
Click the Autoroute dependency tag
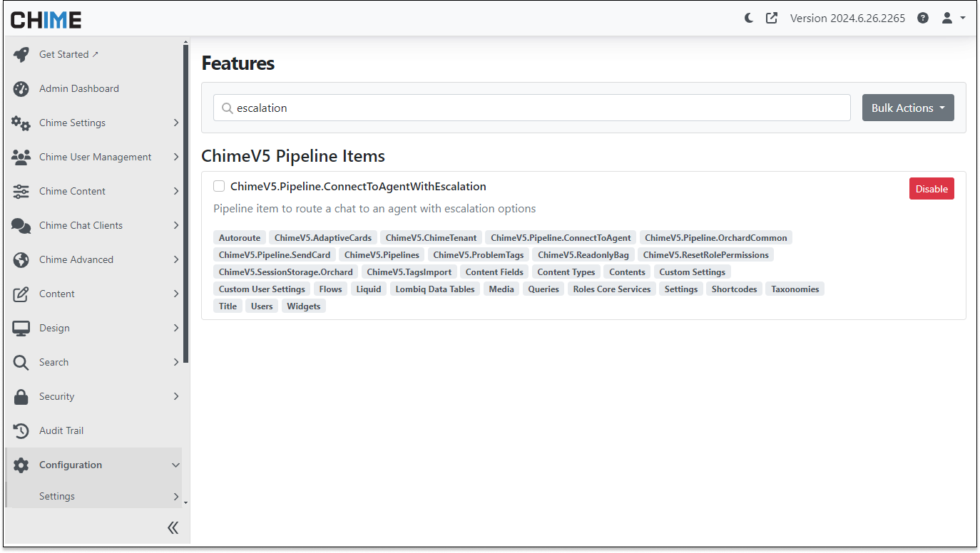240,237
